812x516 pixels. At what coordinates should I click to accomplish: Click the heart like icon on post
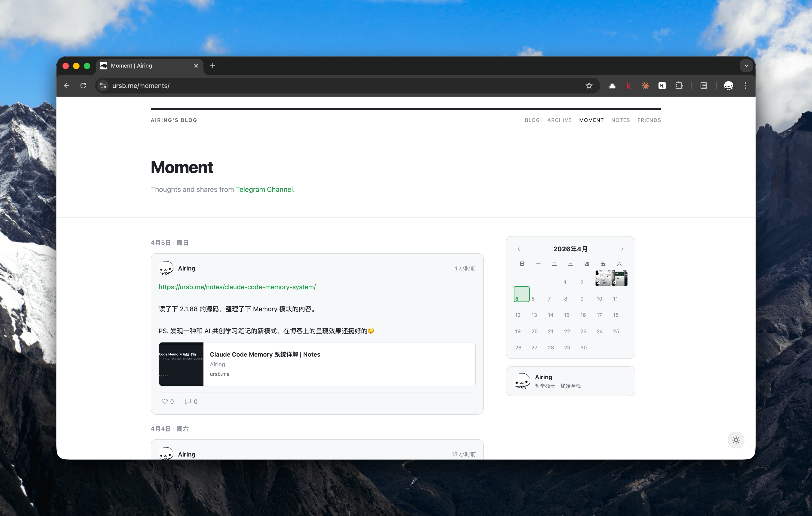tap(165, 401)
